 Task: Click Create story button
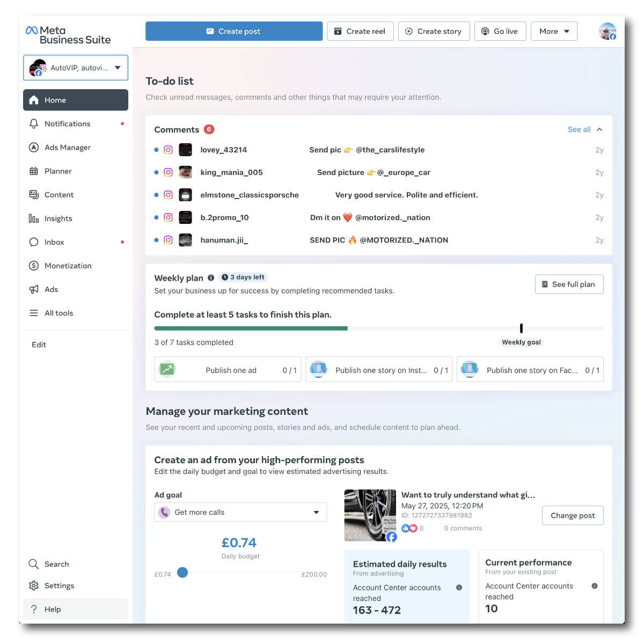coord(434,31)
